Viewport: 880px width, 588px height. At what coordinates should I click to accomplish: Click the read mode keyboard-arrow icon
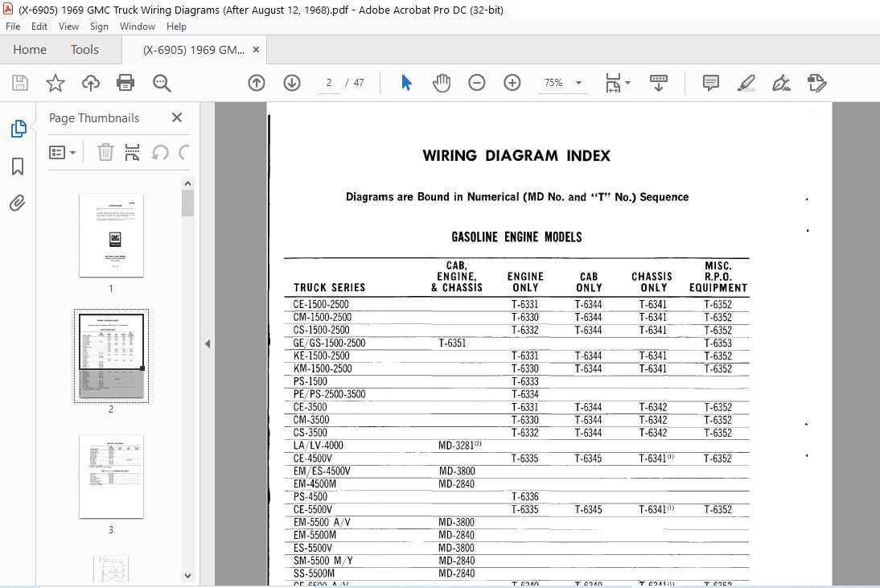click(658, 83)
